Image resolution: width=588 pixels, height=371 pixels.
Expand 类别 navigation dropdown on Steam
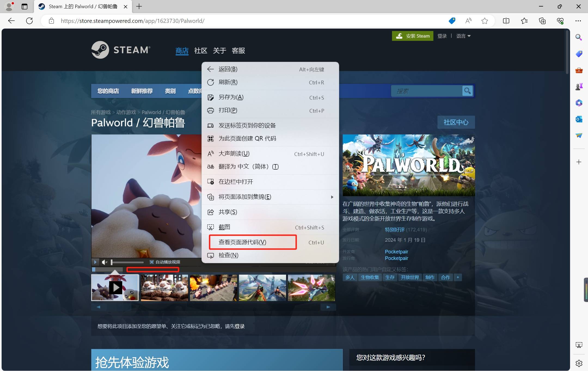point(170,90)
